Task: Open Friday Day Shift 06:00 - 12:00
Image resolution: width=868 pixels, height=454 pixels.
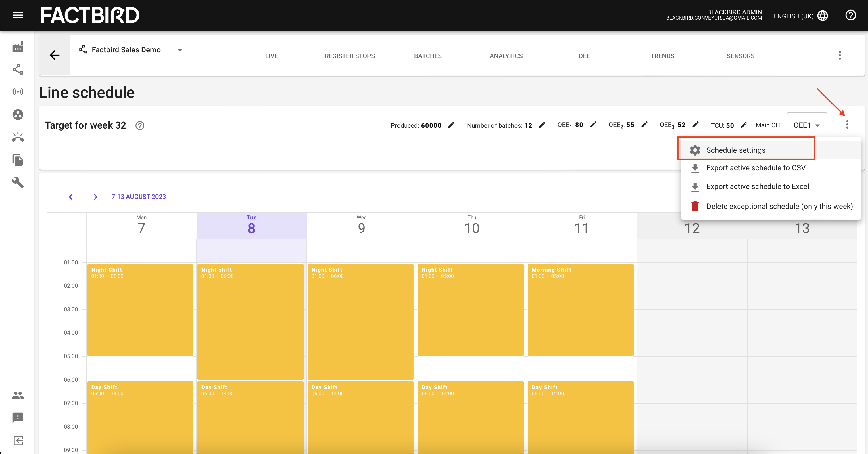Action: (x=581, y=417)
